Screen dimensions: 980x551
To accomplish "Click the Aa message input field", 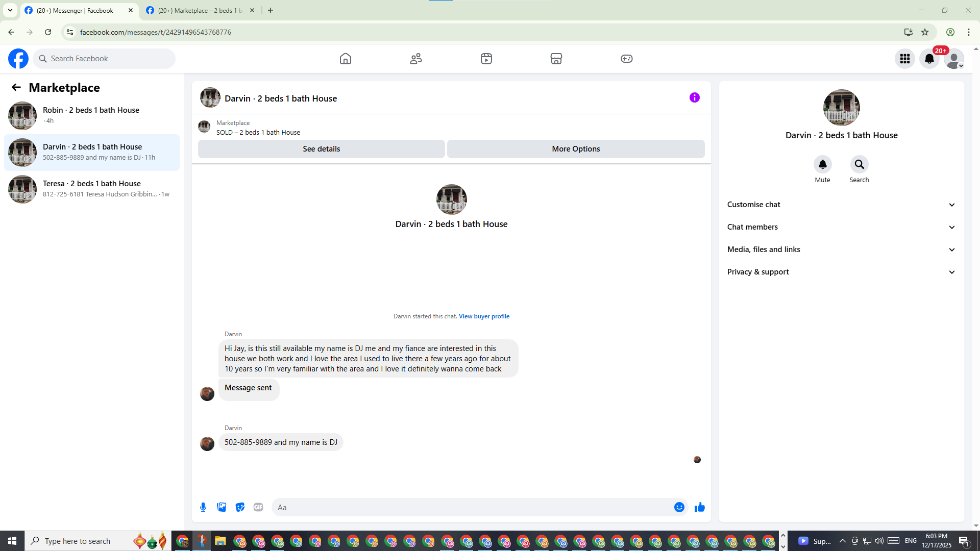I will 472,507.
